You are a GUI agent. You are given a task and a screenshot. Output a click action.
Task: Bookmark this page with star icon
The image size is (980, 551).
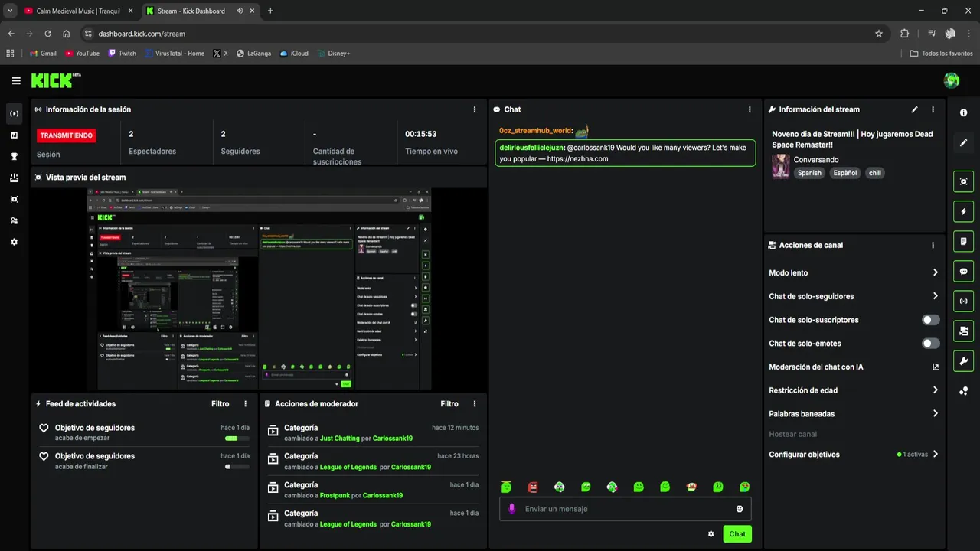coord(879,34)
